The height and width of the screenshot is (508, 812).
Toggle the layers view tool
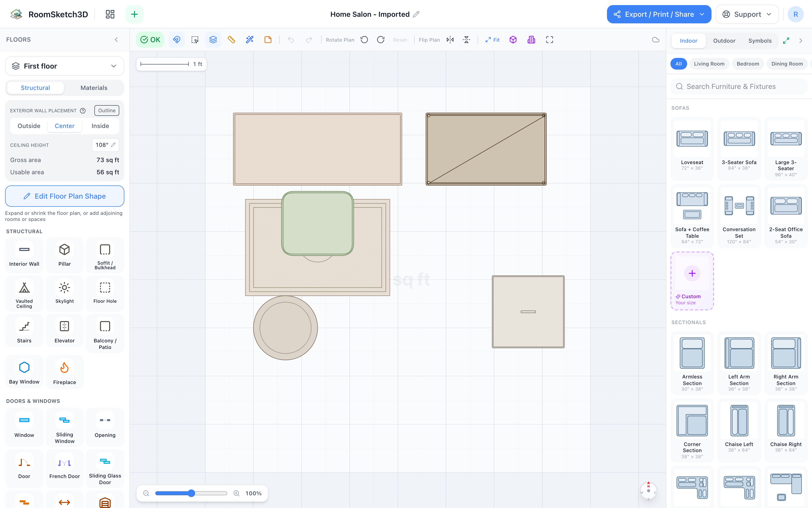click(x=213, y=40)
